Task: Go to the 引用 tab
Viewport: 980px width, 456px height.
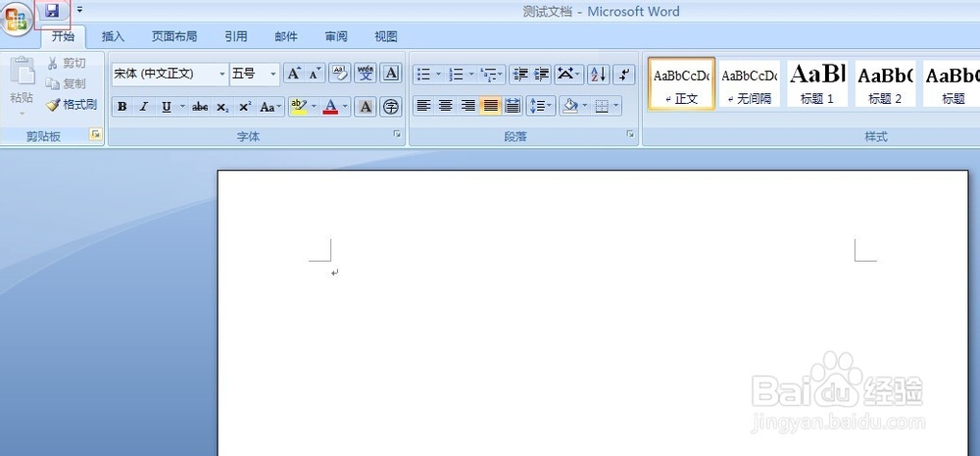Action: pyautogui.click(x=236, y=37)
